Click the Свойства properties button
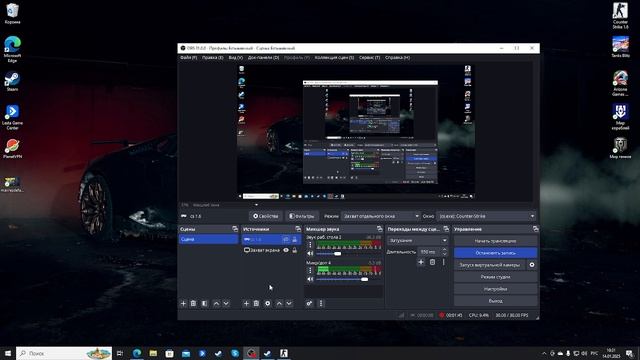Viewport: 640px width, 360px height. [265, 216]
